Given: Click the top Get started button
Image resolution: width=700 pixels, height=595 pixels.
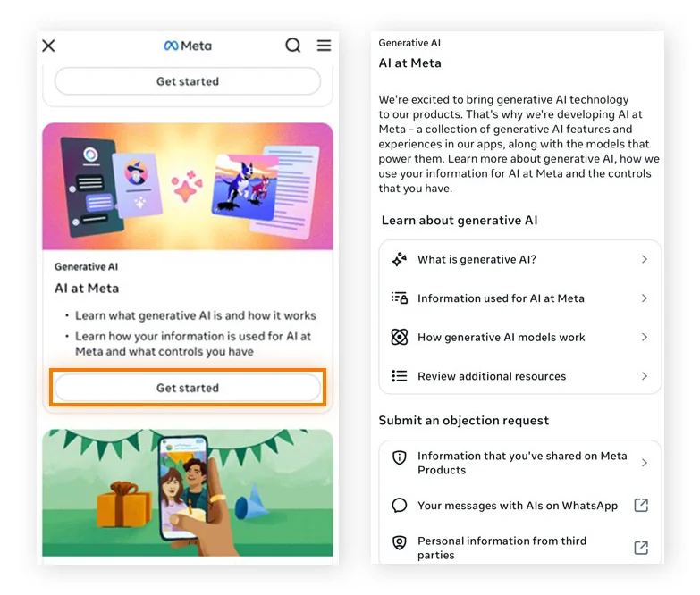Looking at the screenshot, I should pos(188,81).
